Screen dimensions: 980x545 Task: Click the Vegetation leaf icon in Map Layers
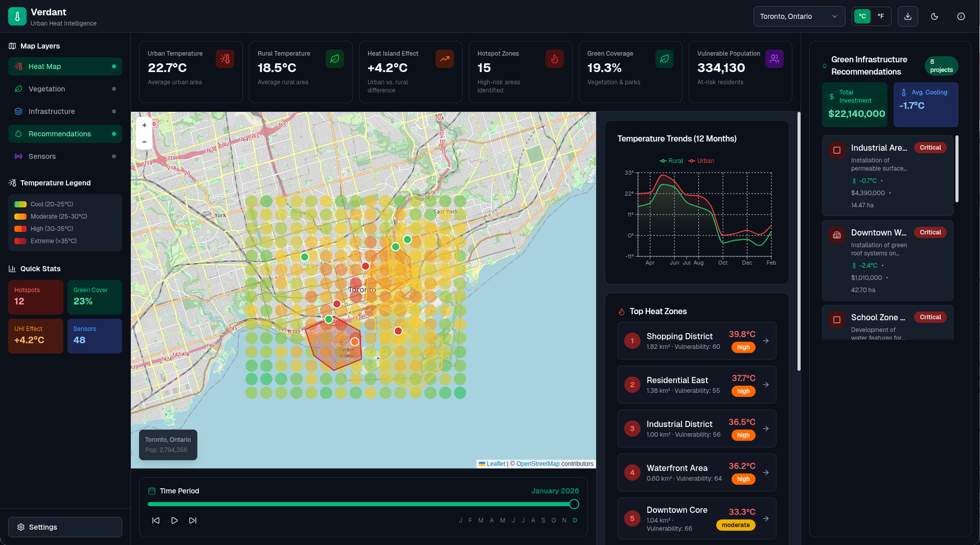18,89
